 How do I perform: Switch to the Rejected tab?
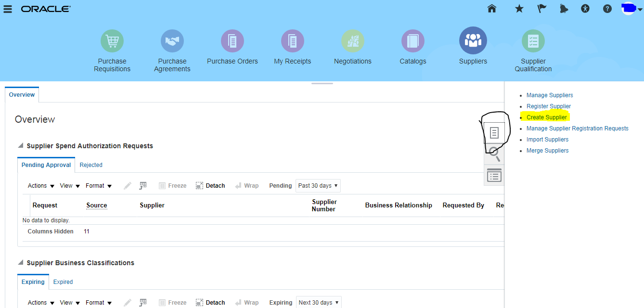point(90,165)
